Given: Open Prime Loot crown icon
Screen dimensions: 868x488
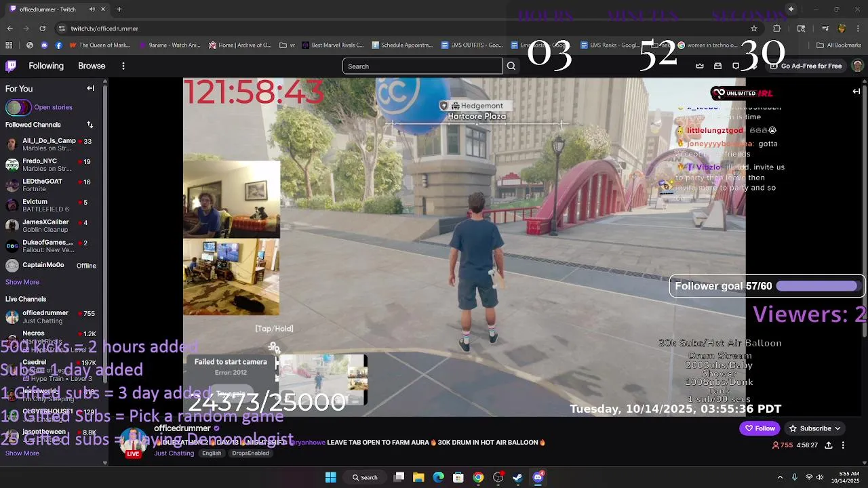Looking at the screenshot, I should [x=700, y=66].
